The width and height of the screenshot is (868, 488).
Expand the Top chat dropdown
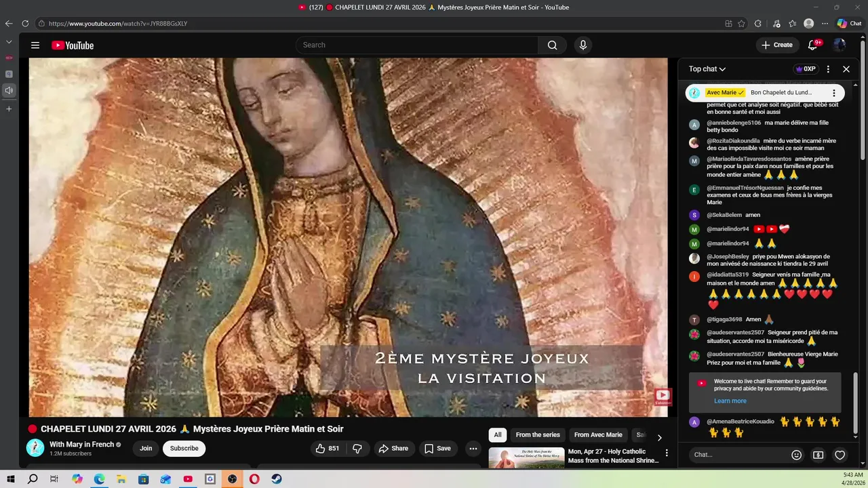[x=707, y=69]
